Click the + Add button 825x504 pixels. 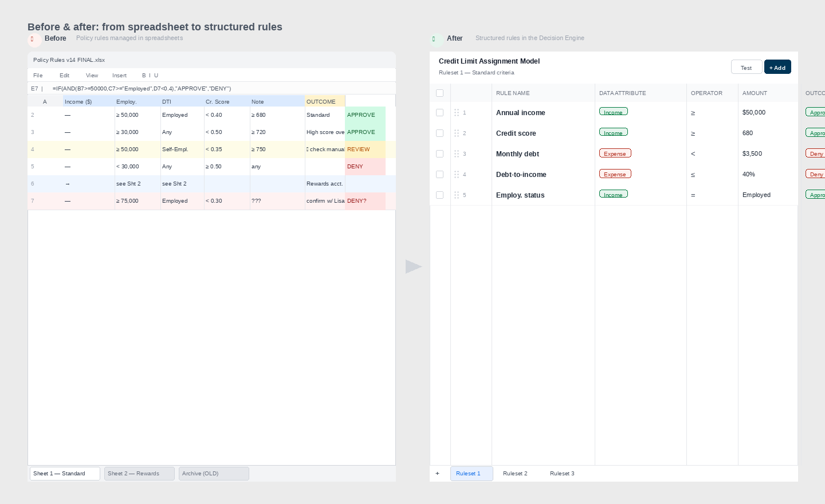pyautogui.click(x=777, y=67)
